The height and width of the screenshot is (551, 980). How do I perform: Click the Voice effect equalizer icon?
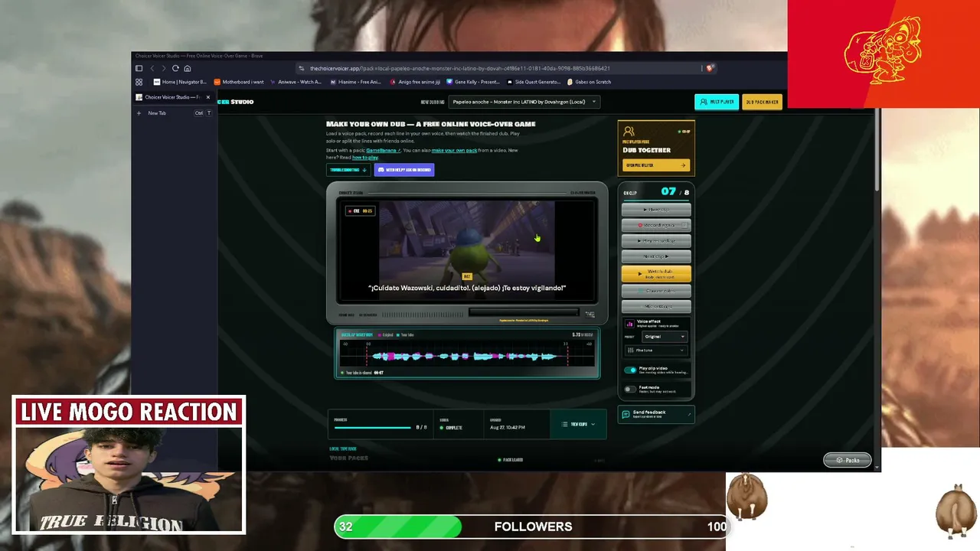click(630, 324)
